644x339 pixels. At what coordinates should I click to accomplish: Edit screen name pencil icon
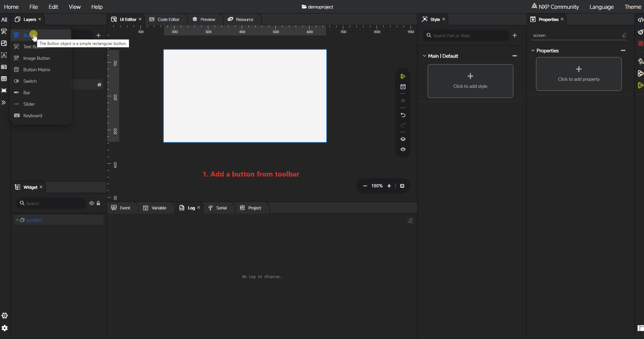624,35
